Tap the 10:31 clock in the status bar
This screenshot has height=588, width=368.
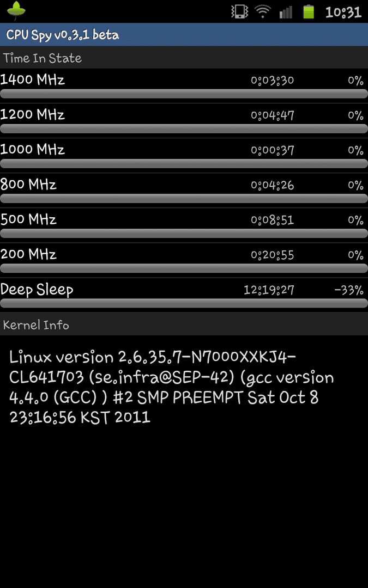[343, 12]
